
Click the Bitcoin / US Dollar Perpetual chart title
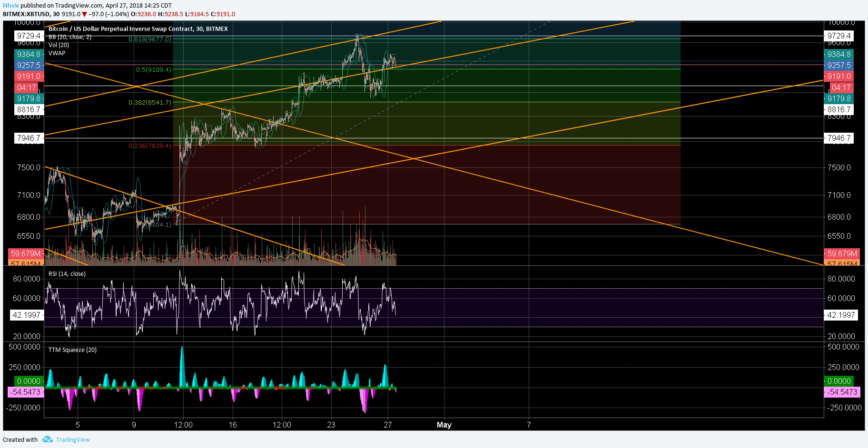coord(138,29)
